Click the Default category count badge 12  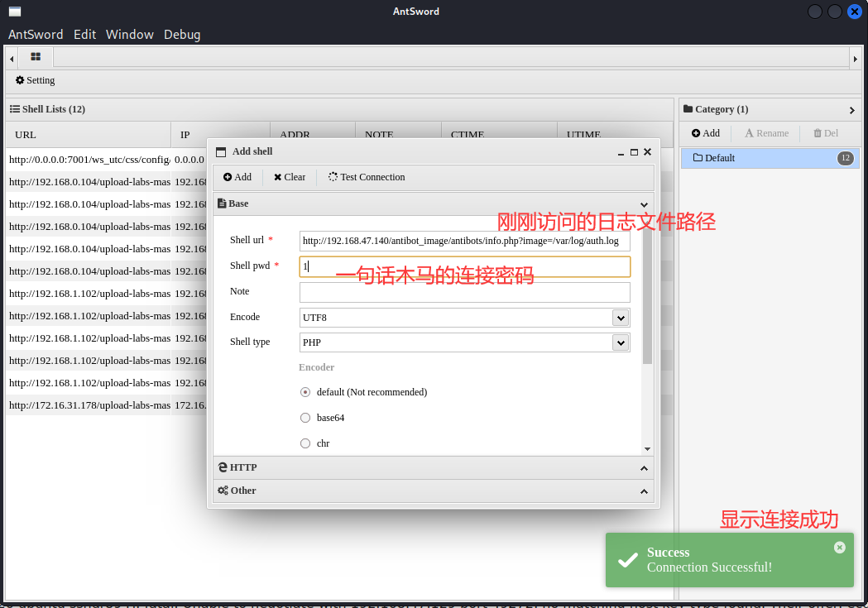[846, 158]
